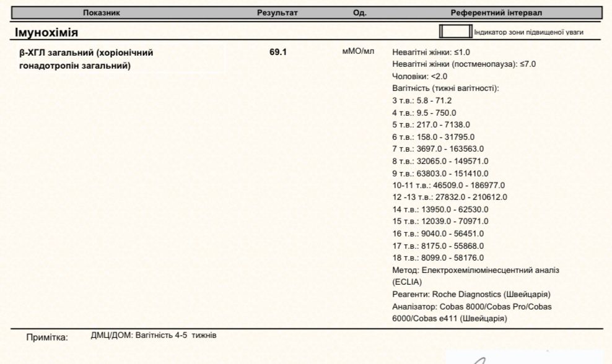
Task: Click the result value 69.1
Action: pos(278,53)
